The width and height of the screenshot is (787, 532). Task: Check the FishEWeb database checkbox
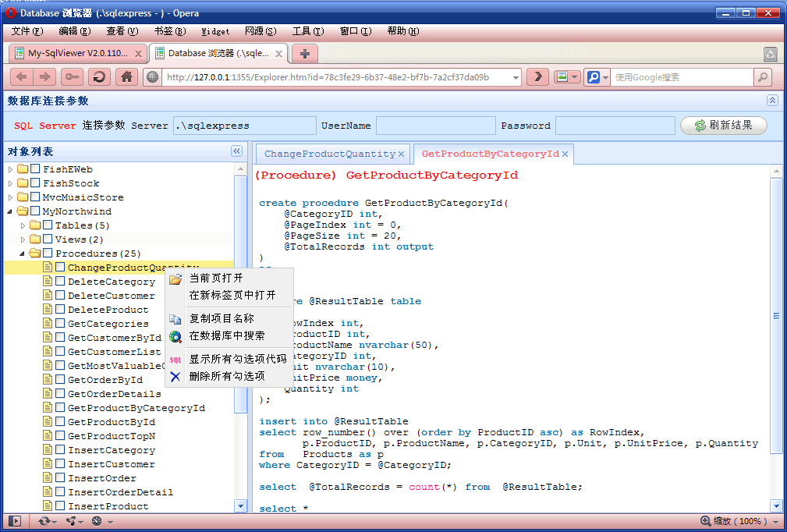(35, 168)
